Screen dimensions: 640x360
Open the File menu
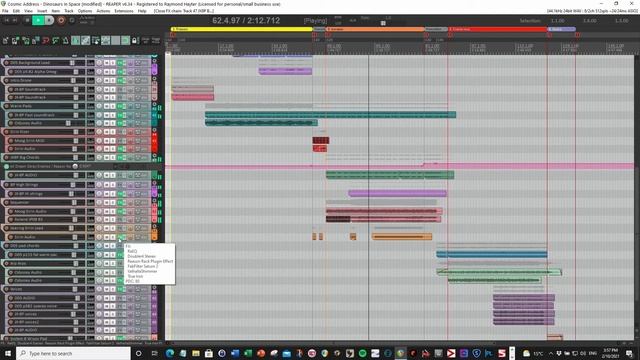[x=5, y=11]
